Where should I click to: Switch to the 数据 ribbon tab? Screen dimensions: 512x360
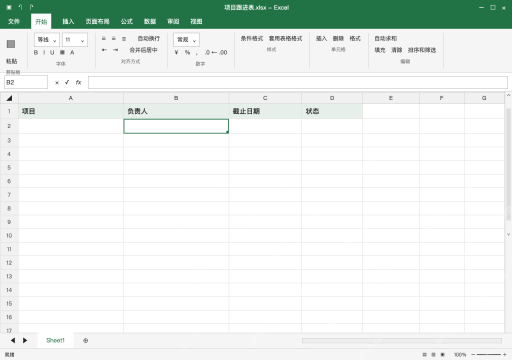pyautogui.click(x=150, y=22)
